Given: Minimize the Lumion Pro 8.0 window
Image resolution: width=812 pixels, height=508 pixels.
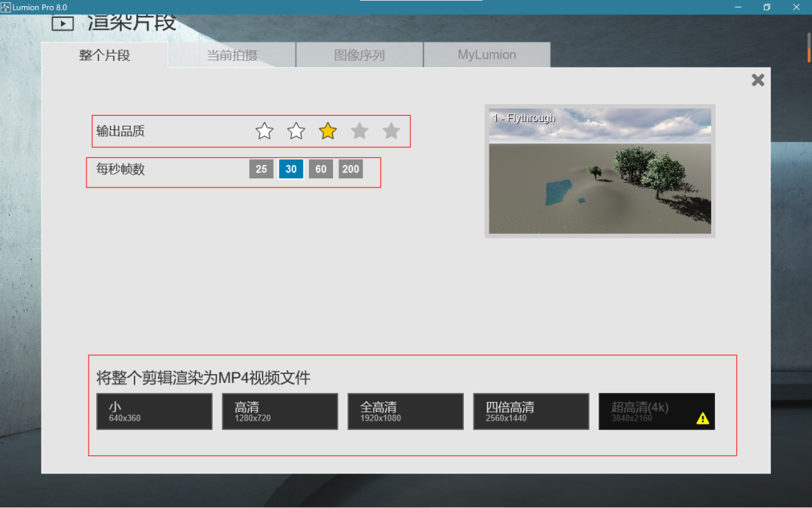Looking at the screenshot, I should point(738,8).
